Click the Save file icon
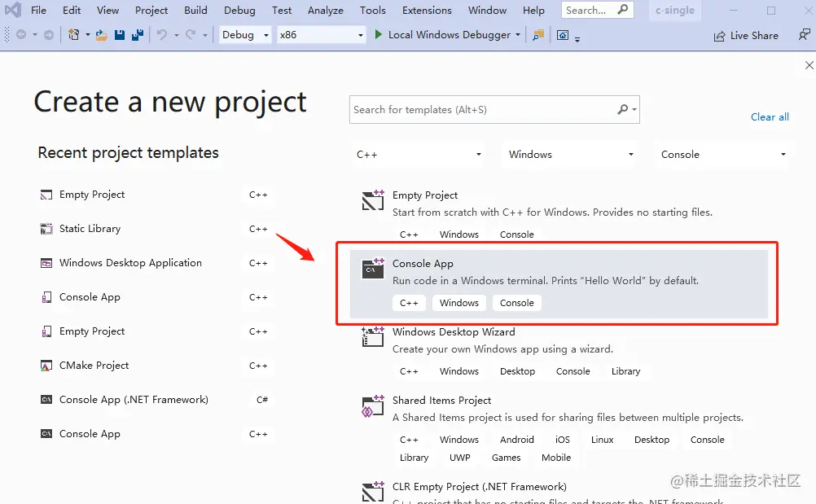This screenshot has height=504, width=816. [x=120, y=35]
